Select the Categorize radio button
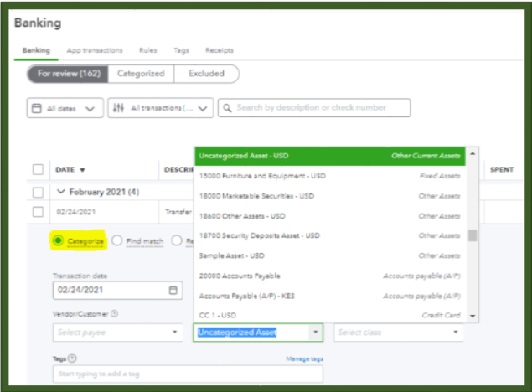 tap(58, 240)
